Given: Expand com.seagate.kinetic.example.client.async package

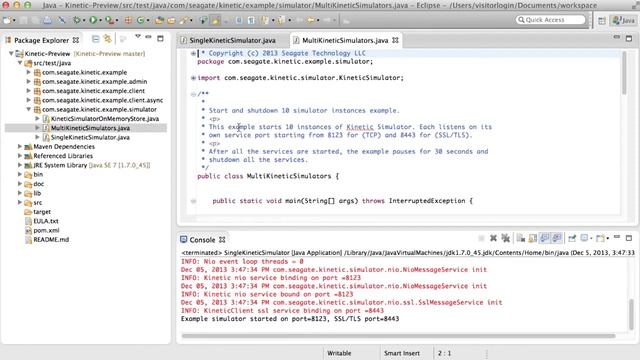Looking at the screenshot, I should tap(29, 100).
